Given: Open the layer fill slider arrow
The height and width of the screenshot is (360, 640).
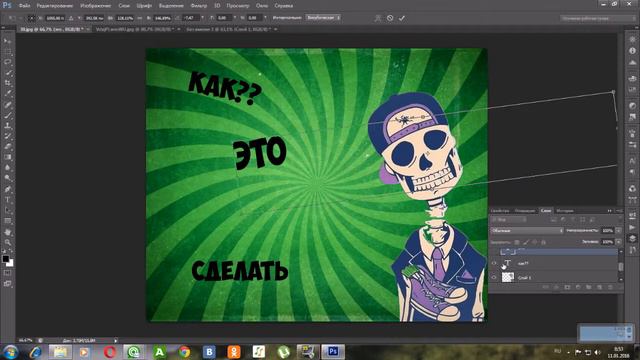Looking at the screenshot, I should click(x=619, y=242).
